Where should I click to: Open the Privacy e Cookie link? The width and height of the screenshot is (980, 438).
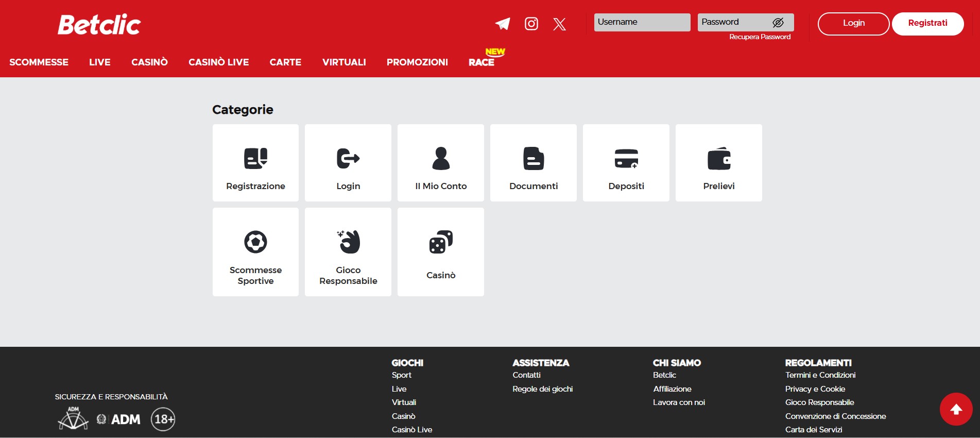pos(815,389)
